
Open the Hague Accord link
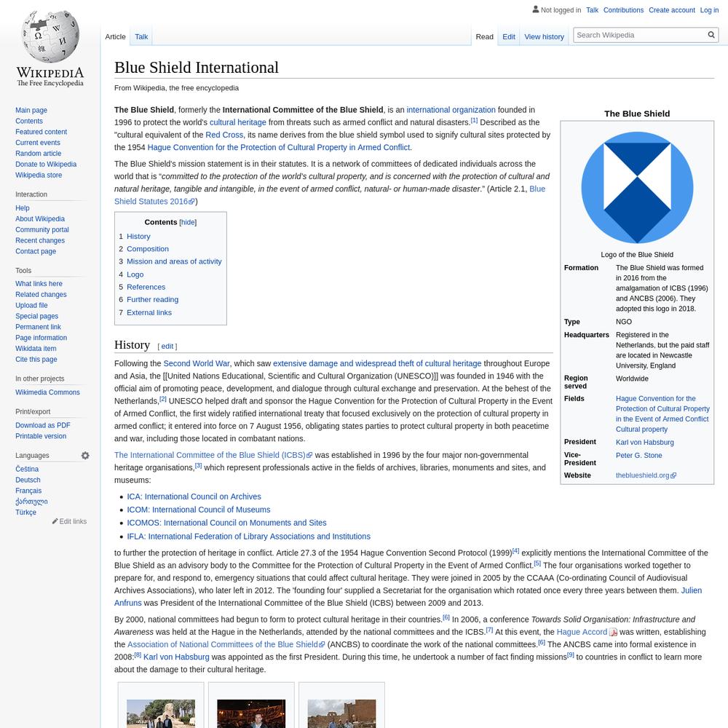click(582, 632)
